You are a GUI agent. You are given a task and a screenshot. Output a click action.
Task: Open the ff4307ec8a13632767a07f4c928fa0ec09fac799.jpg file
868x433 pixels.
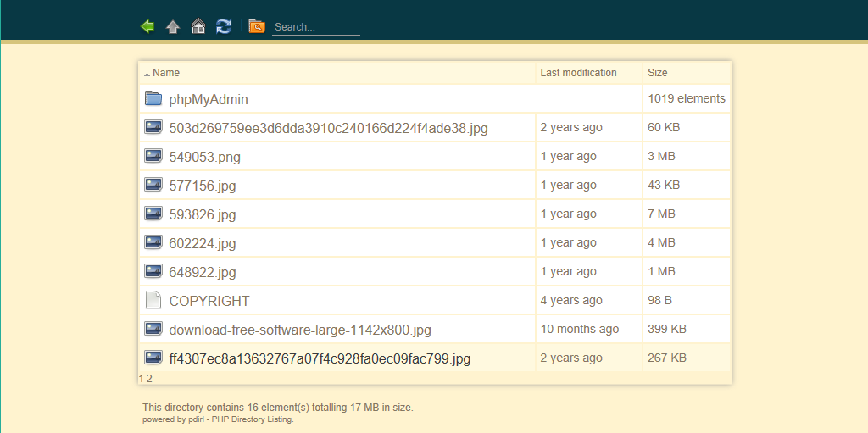320,358
